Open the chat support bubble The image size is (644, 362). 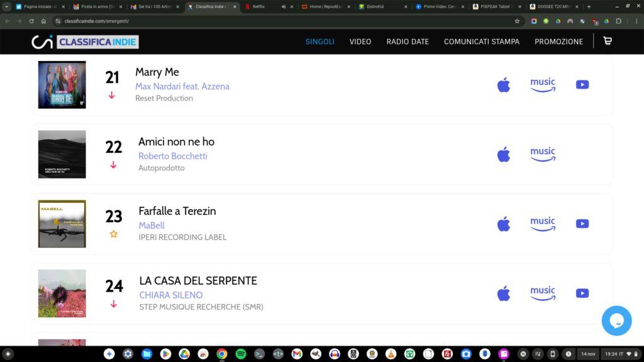(x=616, y=321)
